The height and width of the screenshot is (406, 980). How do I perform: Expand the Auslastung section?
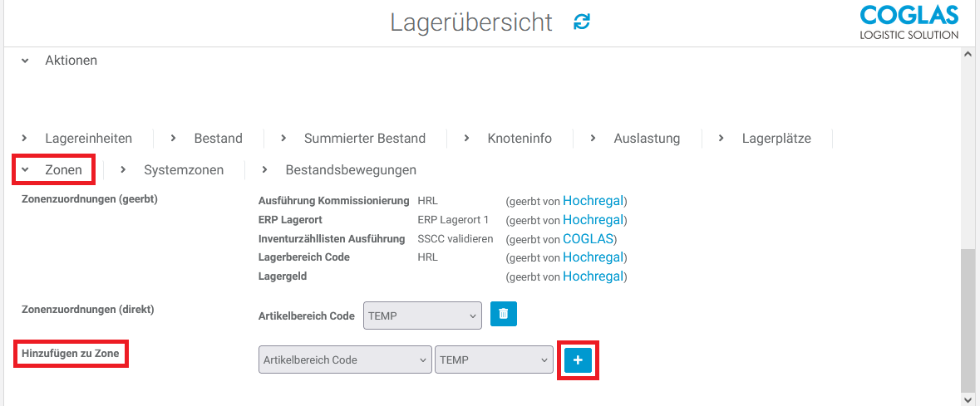[x=636, y=138]
